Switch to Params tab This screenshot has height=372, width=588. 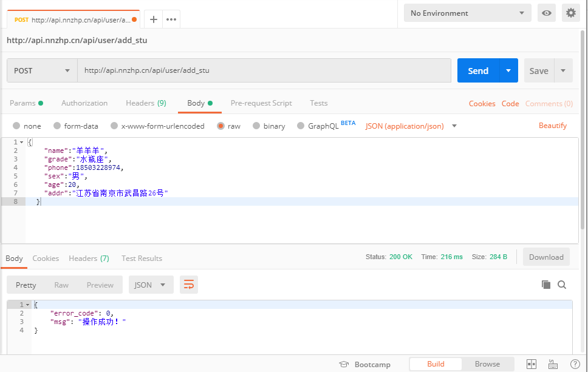pos(26,103)
